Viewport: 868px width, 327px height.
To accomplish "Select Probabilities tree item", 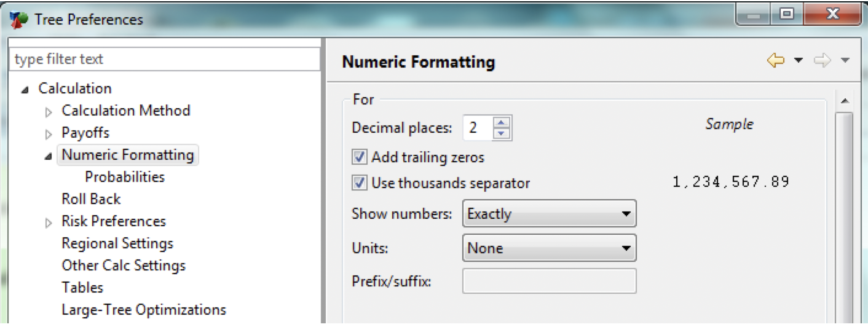I will coord(125,177).
